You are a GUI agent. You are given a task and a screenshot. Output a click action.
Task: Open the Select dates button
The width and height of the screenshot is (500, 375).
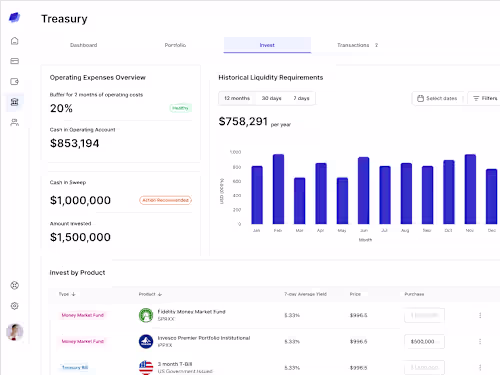[x=437, y=98]
